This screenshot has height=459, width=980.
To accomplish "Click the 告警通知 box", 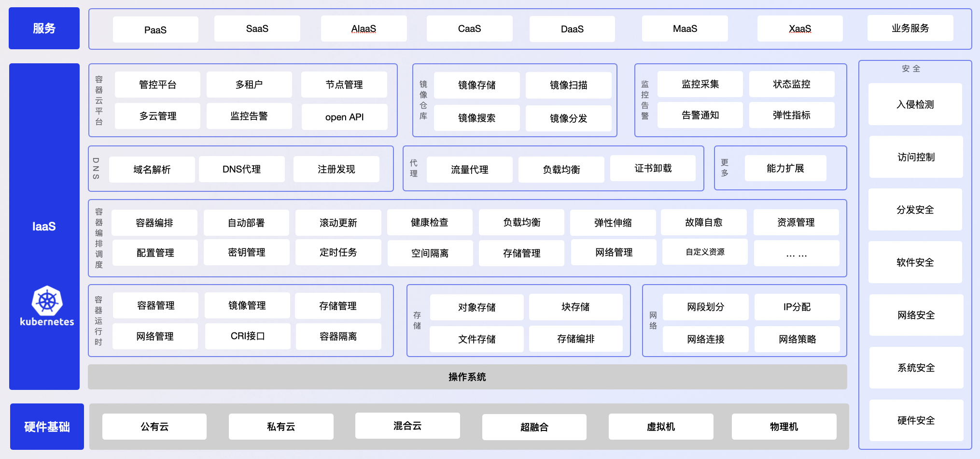I will [700, 115].
